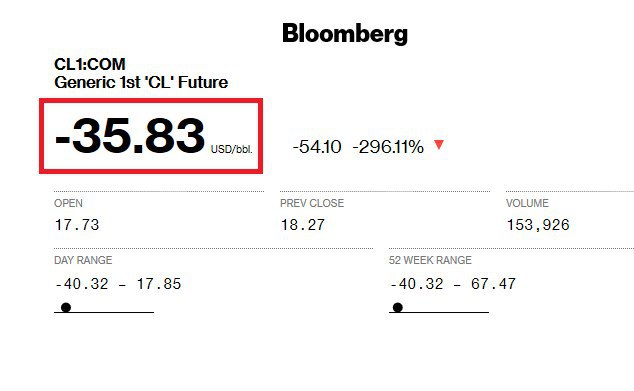Click the 52 WEEK RANGE label

pos(430,260)
